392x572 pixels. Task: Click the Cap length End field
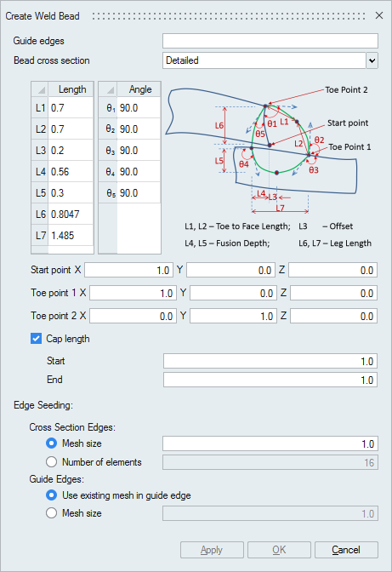click(270, 380)
